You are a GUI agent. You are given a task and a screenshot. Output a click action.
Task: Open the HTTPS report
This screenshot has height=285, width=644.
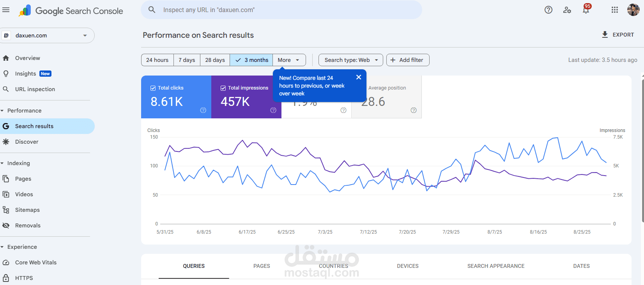click(x=47, y=278)
